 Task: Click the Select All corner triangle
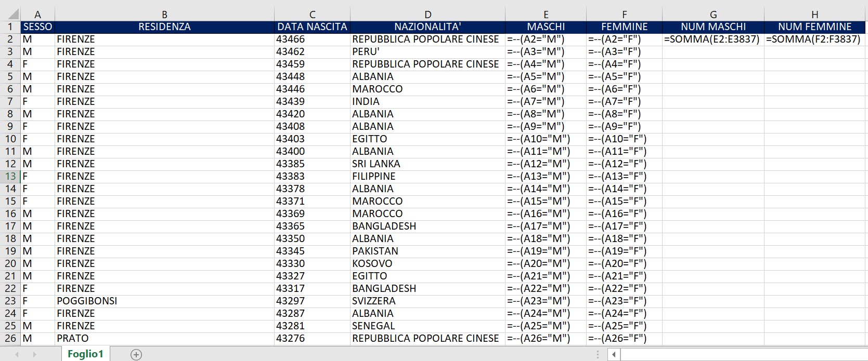click(14, 14)
